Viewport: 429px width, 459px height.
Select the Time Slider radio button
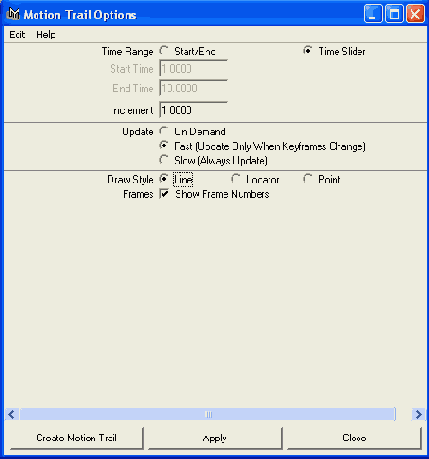click(307, 51)
